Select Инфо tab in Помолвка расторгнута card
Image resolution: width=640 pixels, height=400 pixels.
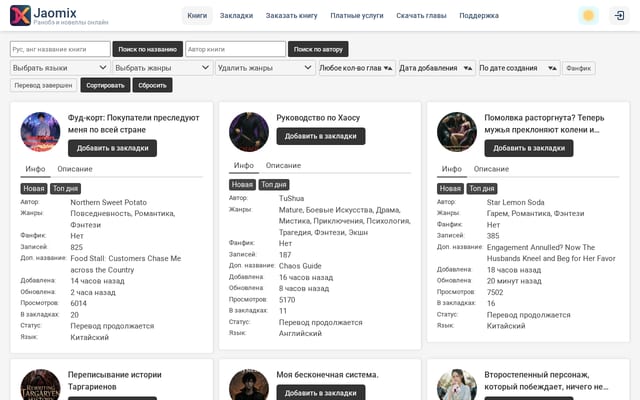point(451,169)
